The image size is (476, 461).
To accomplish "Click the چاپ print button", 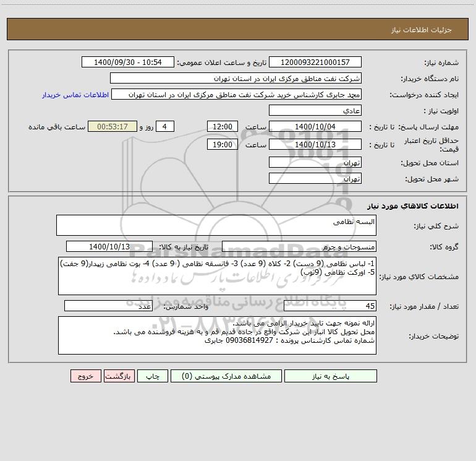I will point(153,376).
